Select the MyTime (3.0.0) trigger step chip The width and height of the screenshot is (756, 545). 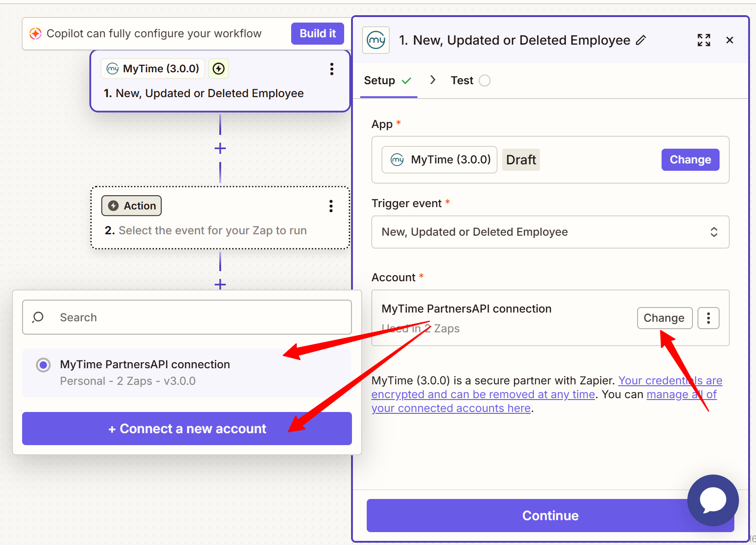coord(153,69)
